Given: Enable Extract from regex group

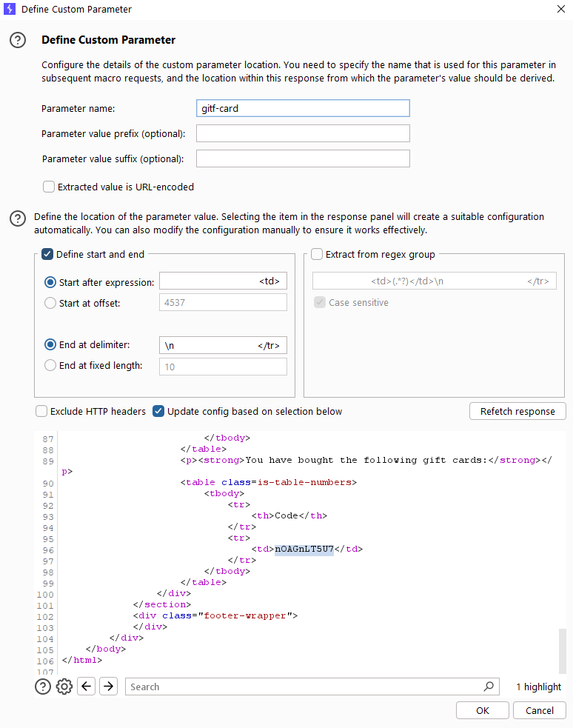Looking at the screenshot, I should [x=317, y=254].
